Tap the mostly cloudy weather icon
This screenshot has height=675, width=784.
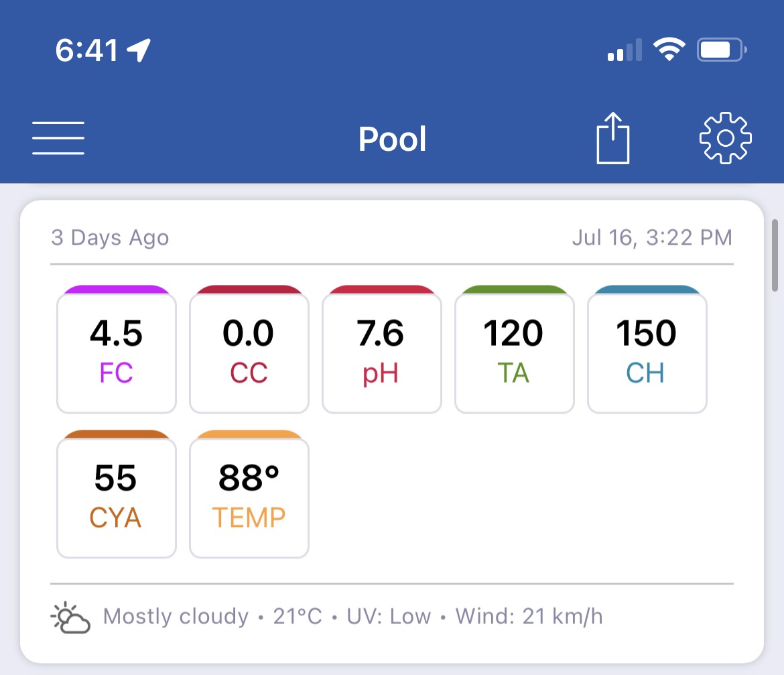70,618
